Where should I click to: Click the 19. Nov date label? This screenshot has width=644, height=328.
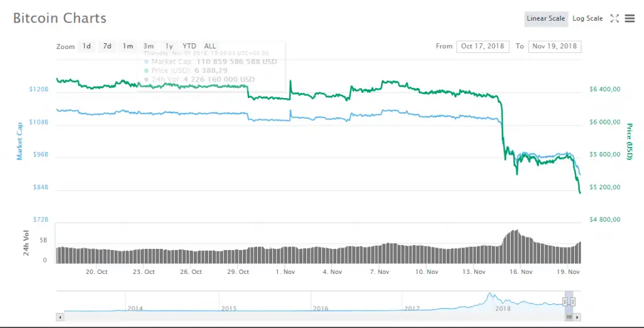coord(568,271)
